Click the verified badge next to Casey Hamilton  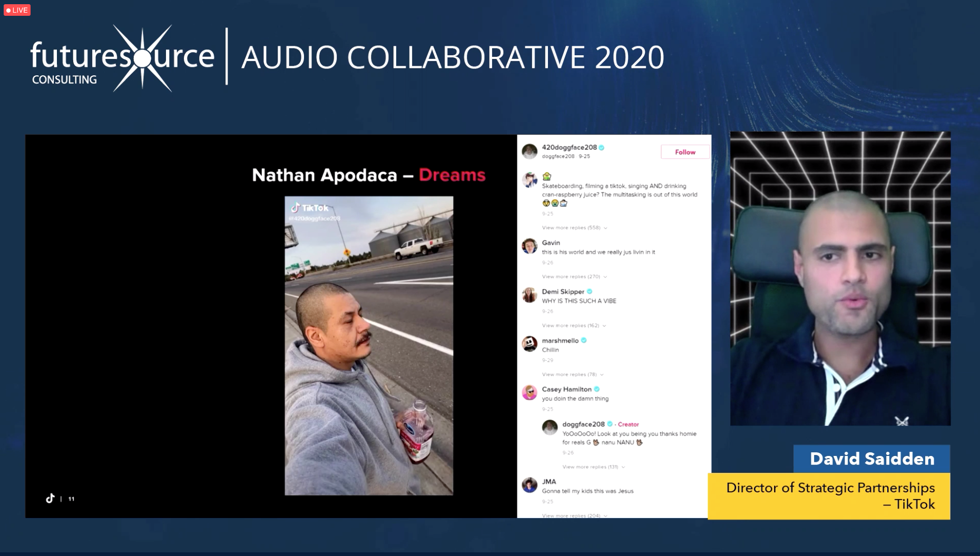tap(597, 389)
